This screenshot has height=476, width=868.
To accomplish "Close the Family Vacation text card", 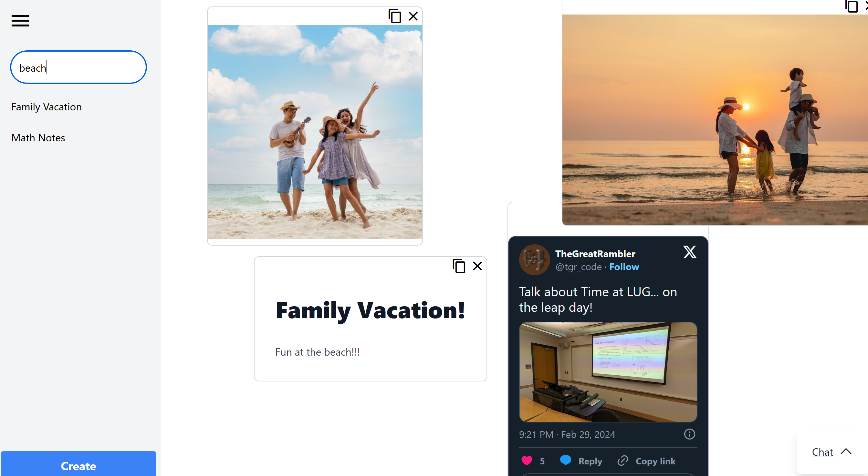I will (x=477, y=266).
